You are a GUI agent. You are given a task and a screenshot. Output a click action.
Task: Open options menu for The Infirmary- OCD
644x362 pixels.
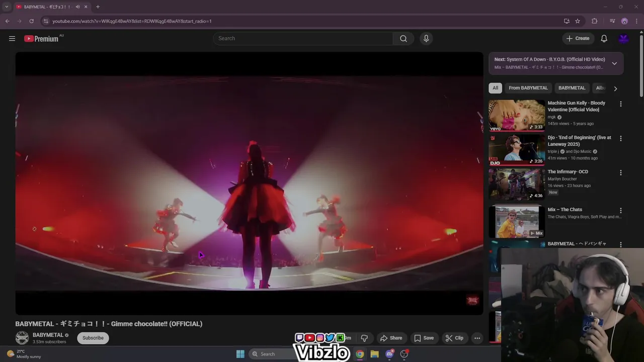(620, 172)
